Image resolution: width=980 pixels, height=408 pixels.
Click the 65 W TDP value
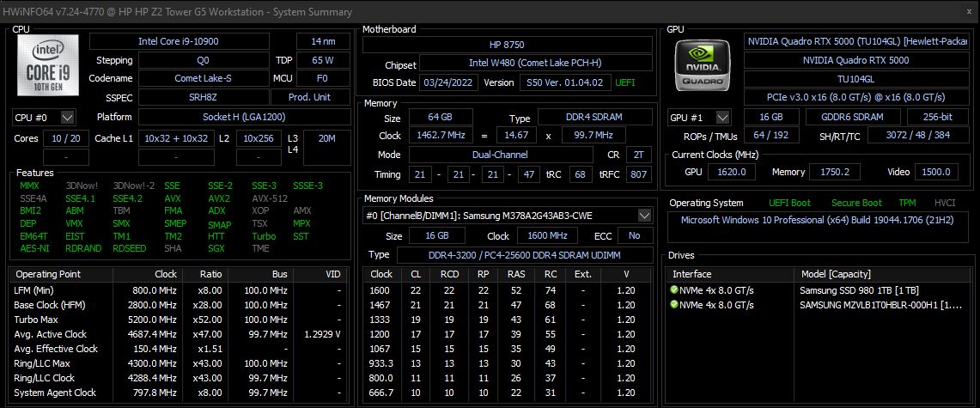[x=323, y=60]
